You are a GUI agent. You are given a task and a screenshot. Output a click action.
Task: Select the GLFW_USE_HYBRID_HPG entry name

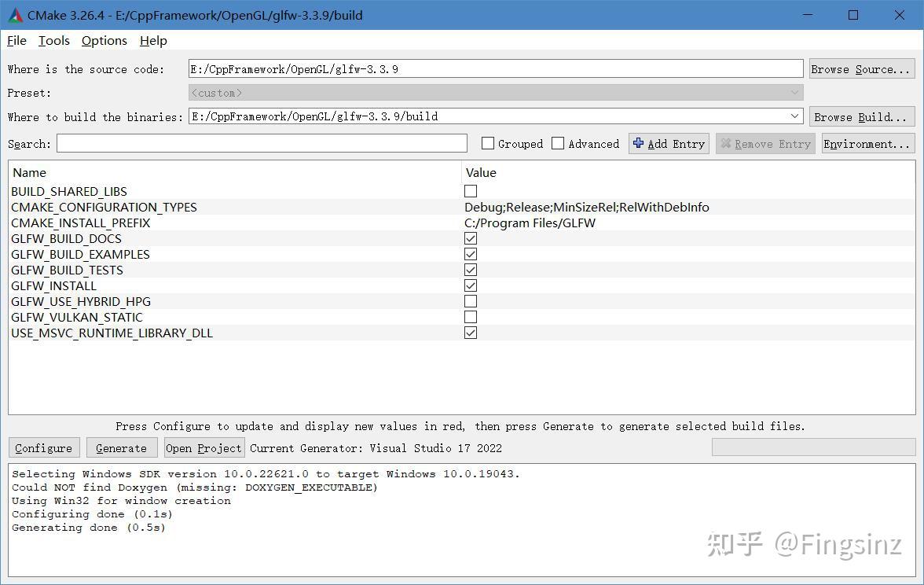click(x=81, y=301)
